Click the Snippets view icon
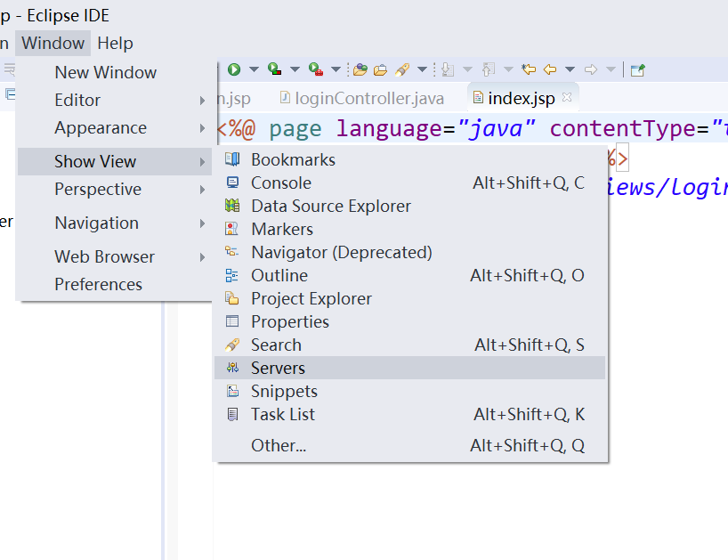This screenshot has width=728, height=560. tap(232, 391)
